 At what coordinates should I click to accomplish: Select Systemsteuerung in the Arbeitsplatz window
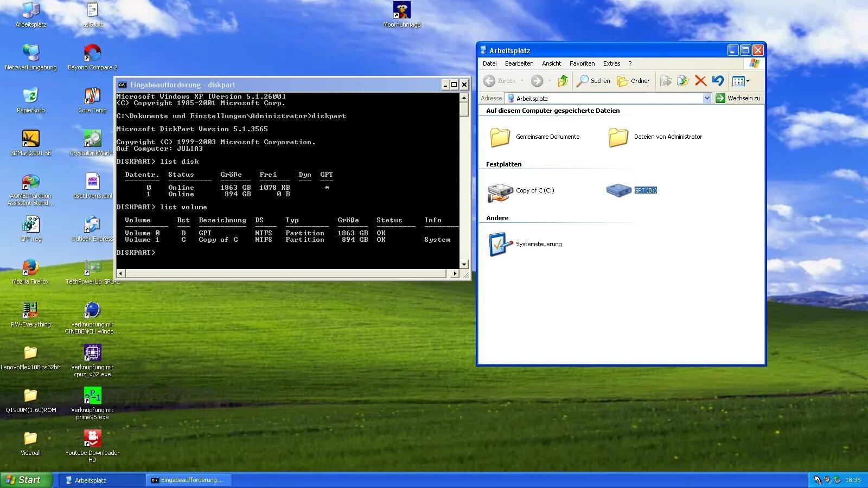[525, 245]
